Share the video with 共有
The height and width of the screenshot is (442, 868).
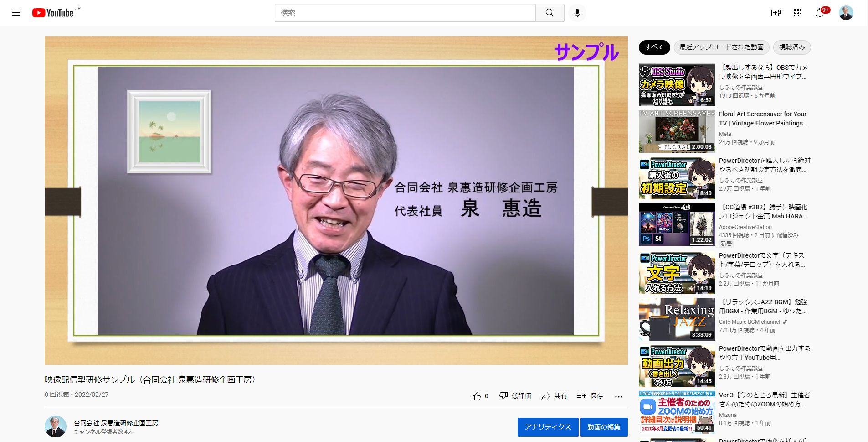[554, 396]
